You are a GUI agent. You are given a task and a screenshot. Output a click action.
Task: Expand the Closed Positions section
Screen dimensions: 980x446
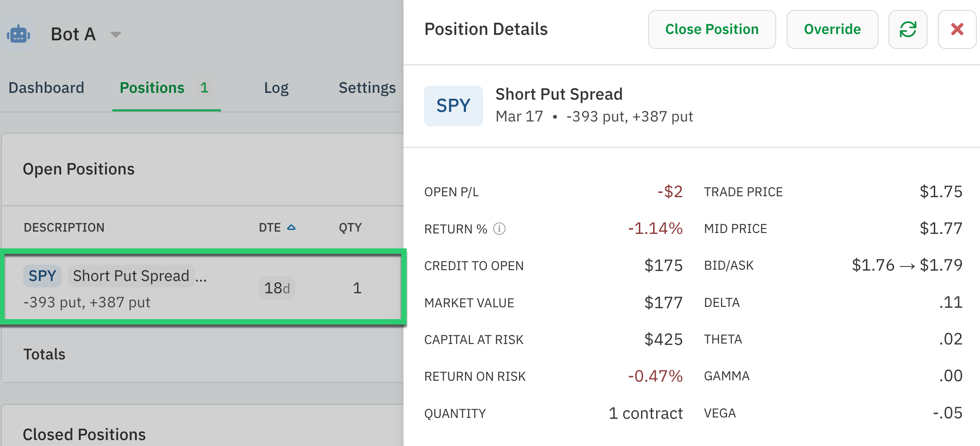point(84,434)
